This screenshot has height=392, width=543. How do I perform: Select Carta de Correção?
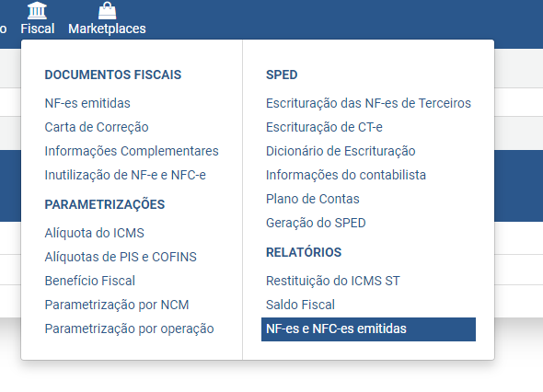click(97, 127)
